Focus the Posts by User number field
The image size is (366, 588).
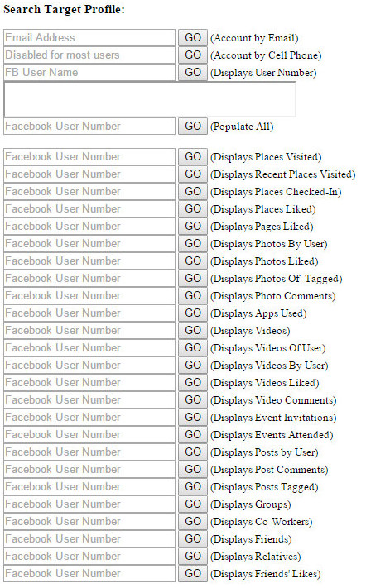click(x=89, y=452)
